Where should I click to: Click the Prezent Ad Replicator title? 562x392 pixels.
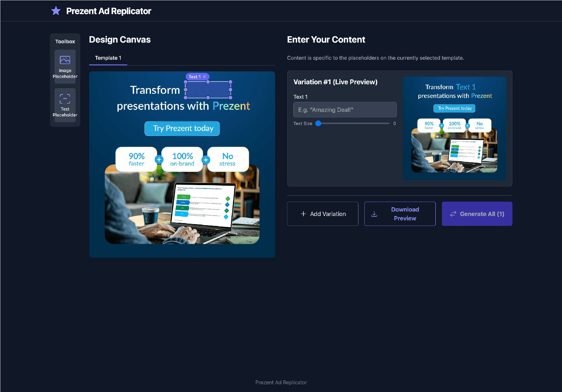pos(109,11)
